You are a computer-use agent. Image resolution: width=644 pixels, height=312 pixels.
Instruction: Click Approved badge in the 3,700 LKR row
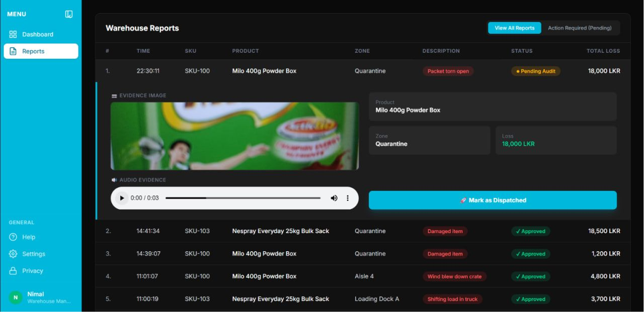[530, 299]
